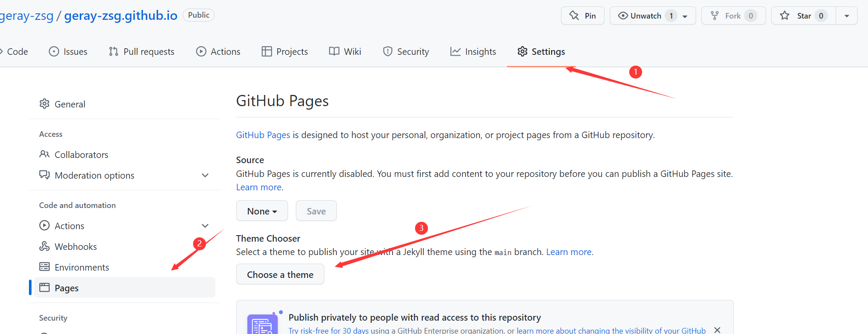Click the Collaborators people icon
Image resolution: width=868 pixels, height=334 pixels.
coord(44,154)
